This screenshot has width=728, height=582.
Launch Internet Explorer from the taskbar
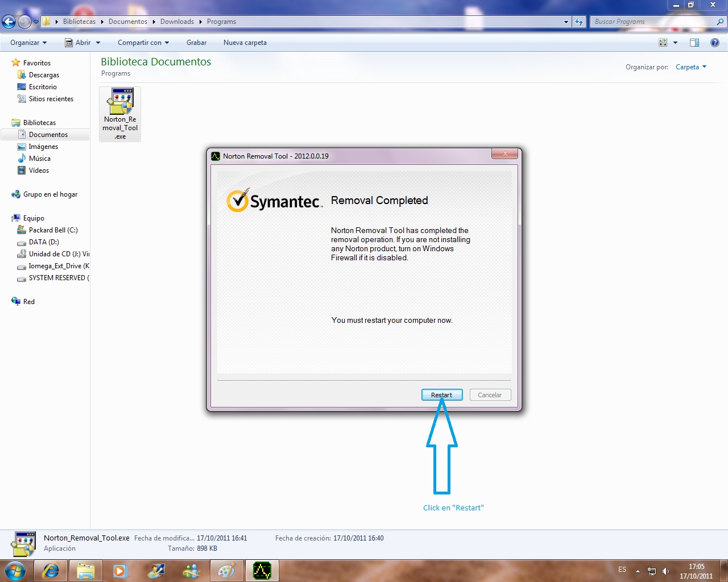[51, 571]
